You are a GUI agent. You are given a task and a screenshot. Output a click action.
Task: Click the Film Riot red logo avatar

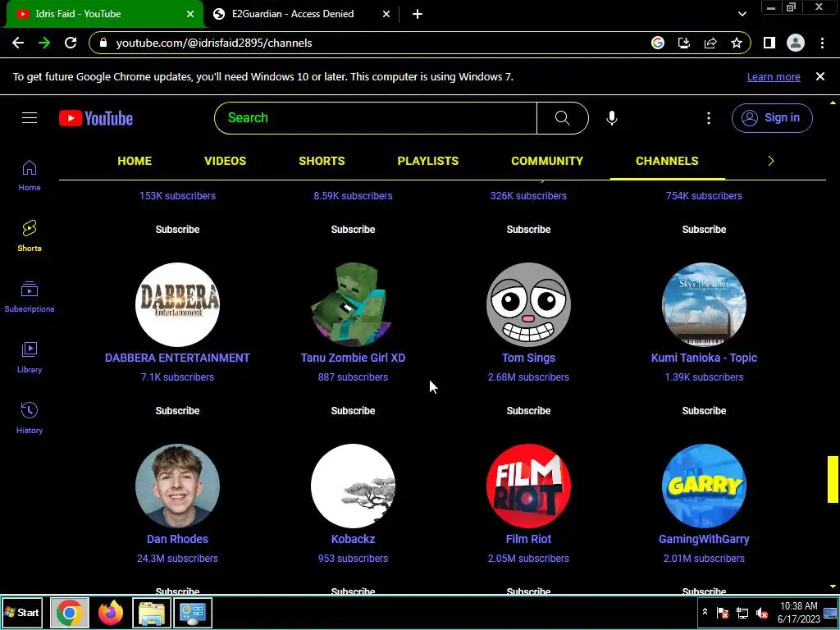(529, 486)
